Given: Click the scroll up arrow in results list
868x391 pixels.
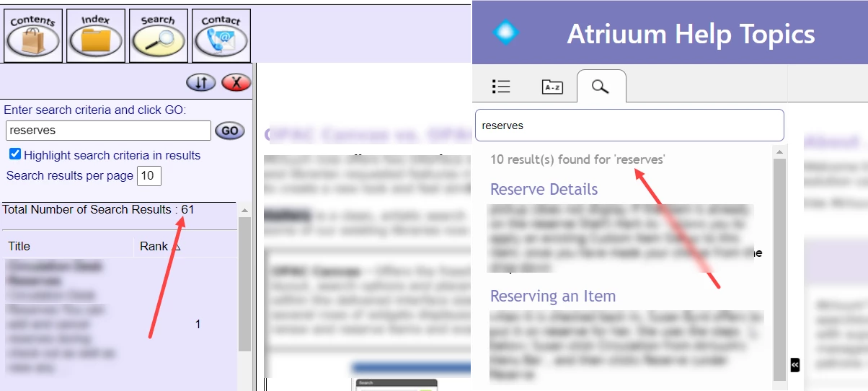Looking at the screenshot, I should click(x=244, y=211).
